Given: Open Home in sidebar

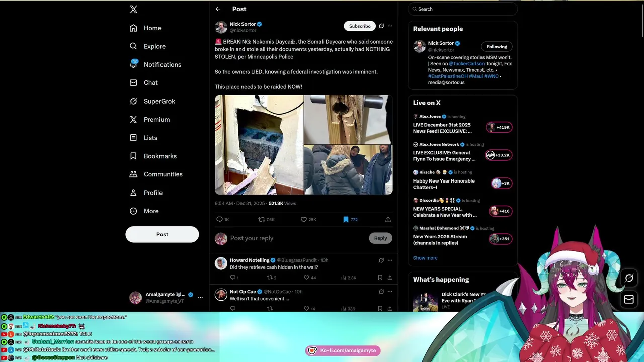Looking at the screenshot, I should pos(145,28).
